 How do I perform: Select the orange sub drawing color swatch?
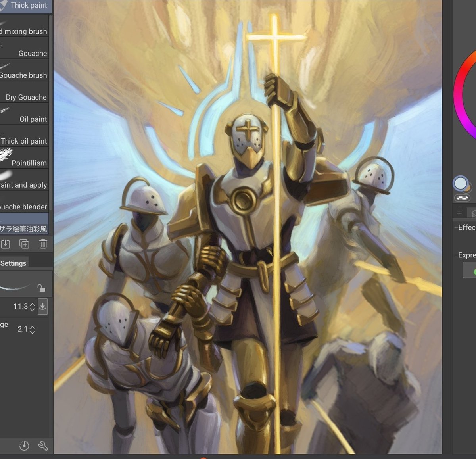(x=468, y=188)
